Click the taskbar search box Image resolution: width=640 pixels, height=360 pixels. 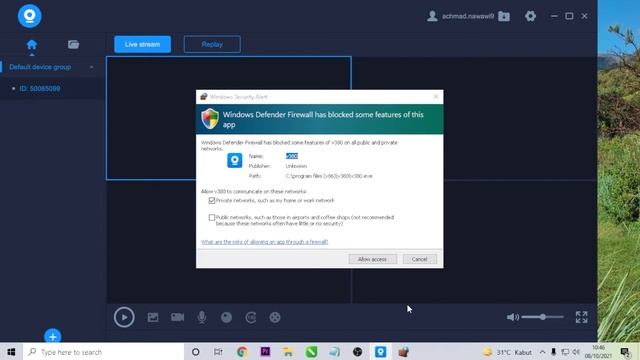(x=104, y=352)
